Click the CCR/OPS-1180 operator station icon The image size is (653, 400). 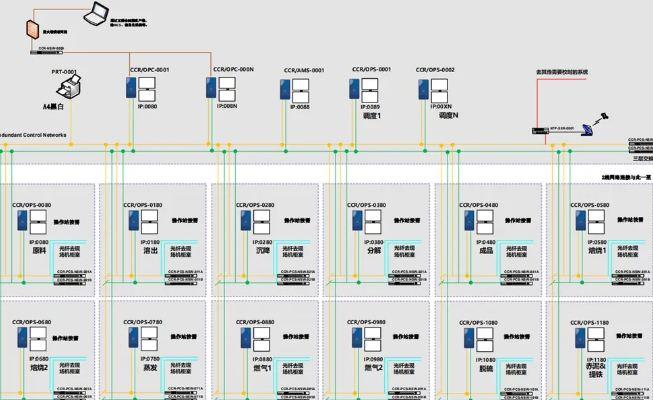[x=591, y=338]
